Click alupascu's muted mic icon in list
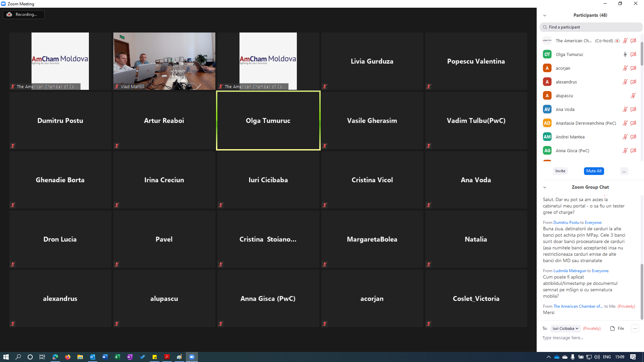This screenshot has height=362, width=644. tap(633, 96)
